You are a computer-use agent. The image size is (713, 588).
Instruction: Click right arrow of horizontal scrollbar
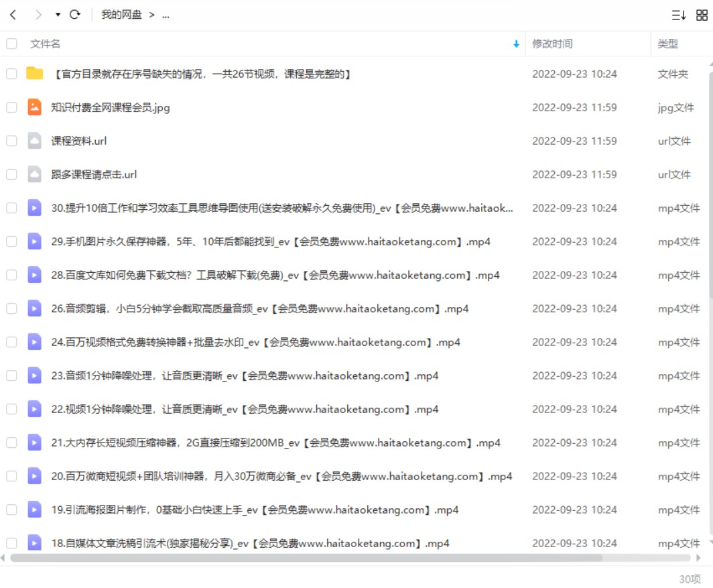pyautogui.click(x=698, y=558)
